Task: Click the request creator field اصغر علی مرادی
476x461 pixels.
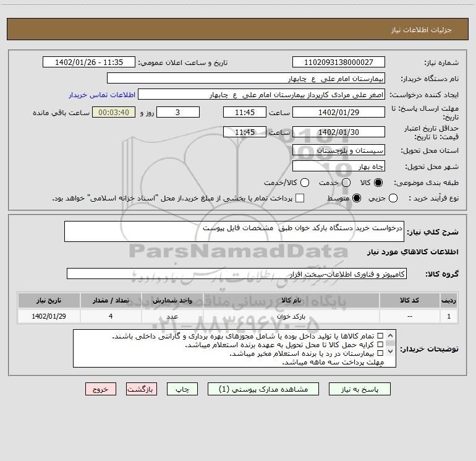Action: point(261,95)
